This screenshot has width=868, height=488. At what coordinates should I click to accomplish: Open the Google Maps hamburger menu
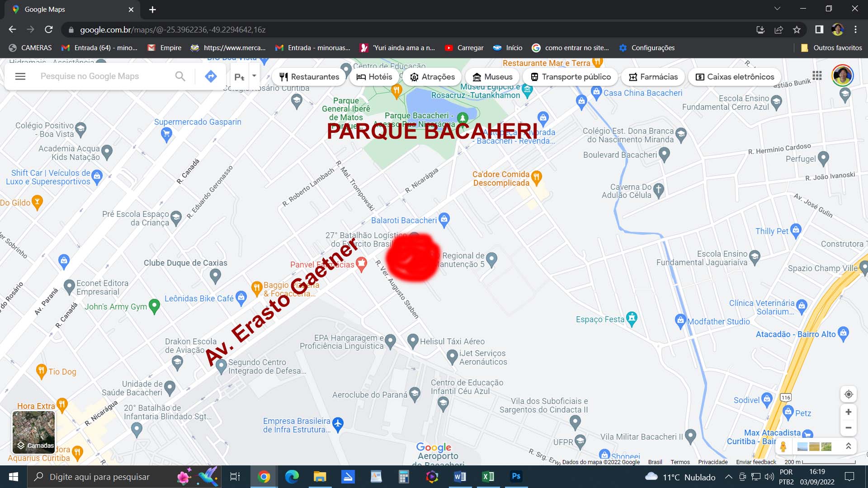click(x=20, y=76)
